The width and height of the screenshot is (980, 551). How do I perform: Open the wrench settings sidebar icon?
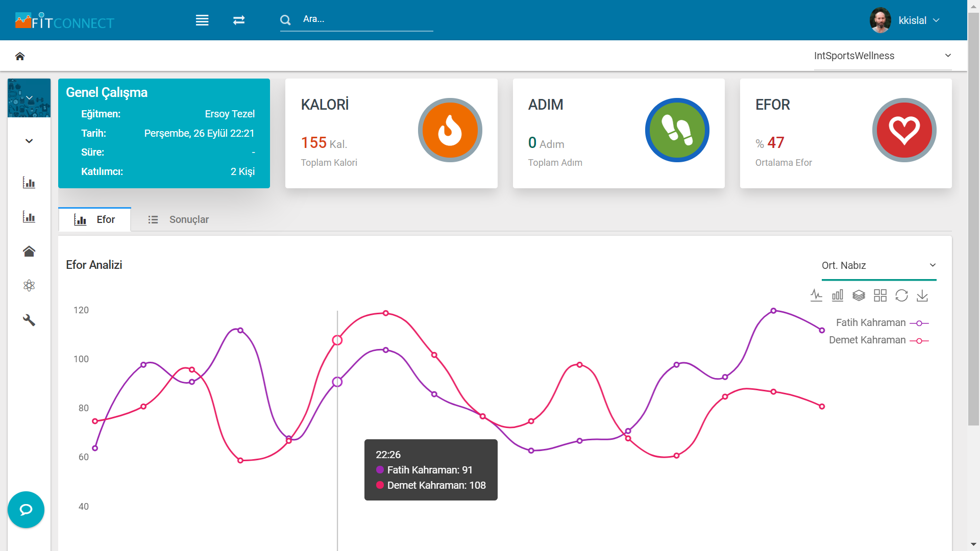29,320
